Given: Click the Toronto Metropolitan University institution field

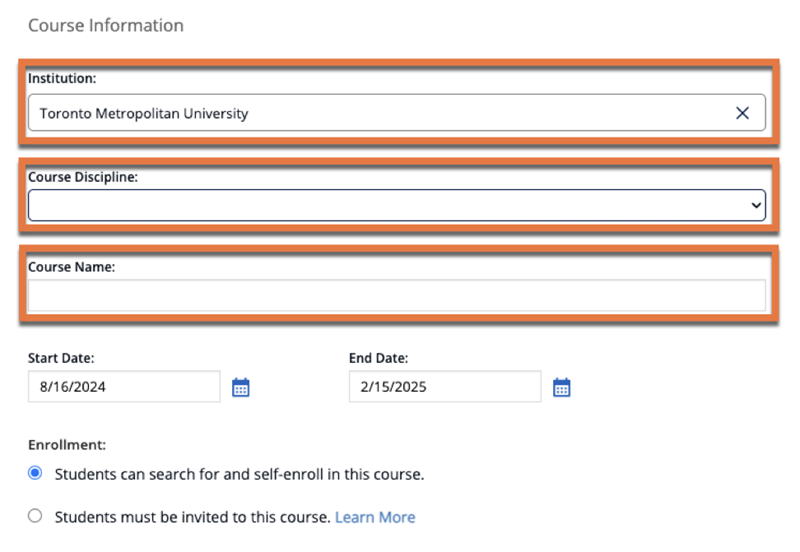Looking at the screenshot, I should coord(380,113).
